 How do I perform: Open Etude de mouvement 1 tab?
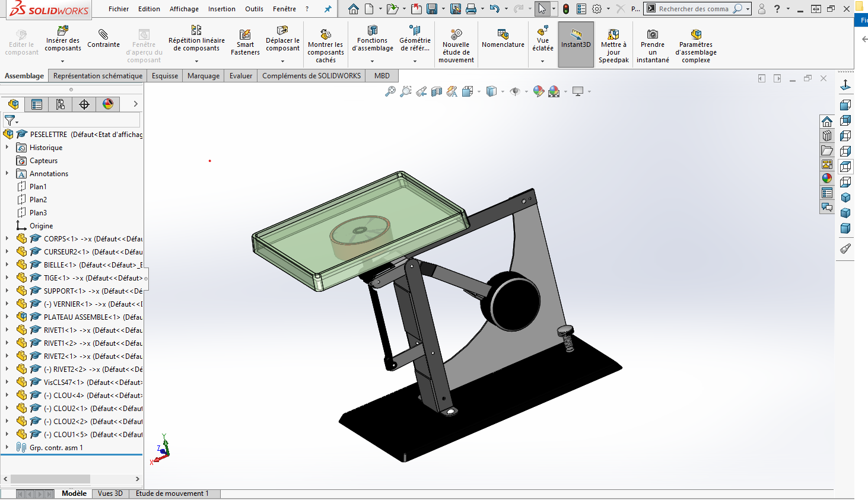point(172,493)
